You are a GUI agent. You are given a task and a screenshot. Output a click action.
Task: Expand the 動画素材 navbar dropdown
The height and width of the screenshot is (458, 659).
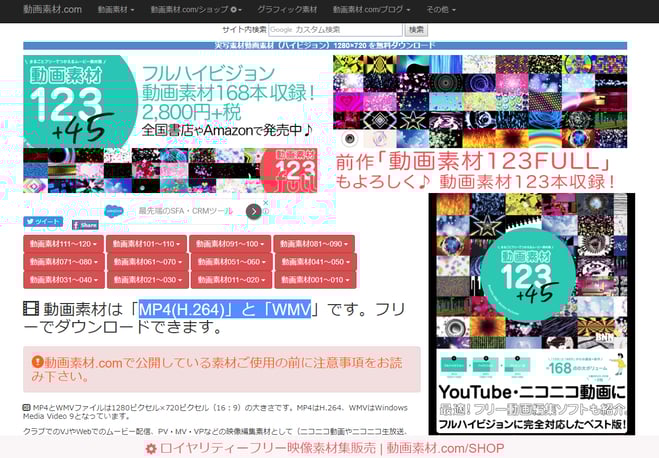pos(116,9)
